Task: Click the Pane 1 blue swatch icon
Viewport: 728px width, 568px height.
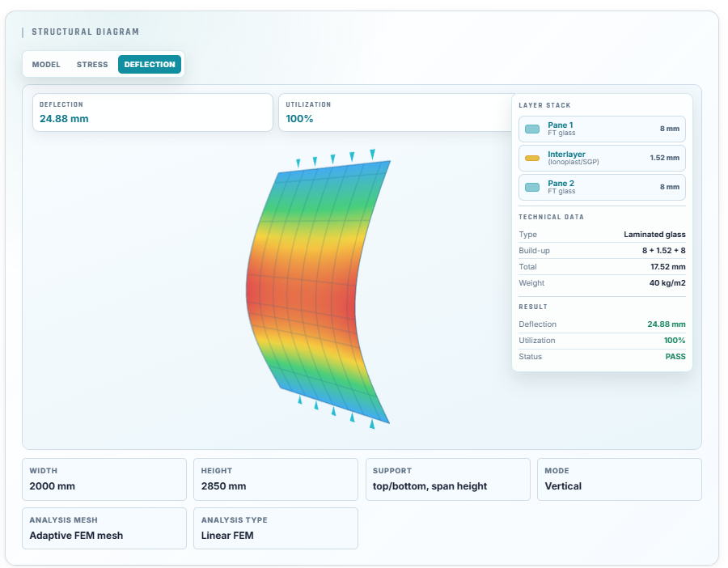Action: 532,129
